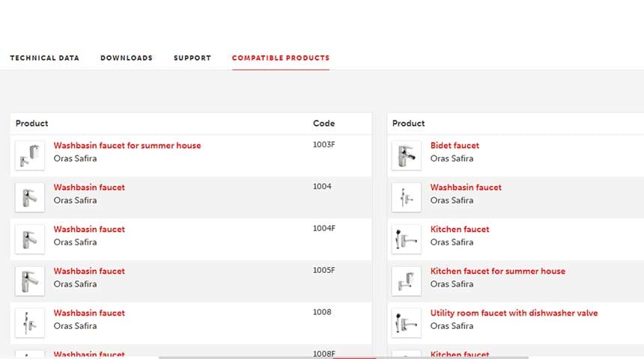Open thumbnail of product code 1004F
Image resolution: width=644 pixels, height=359 pixels.
[x=29, y=239]
